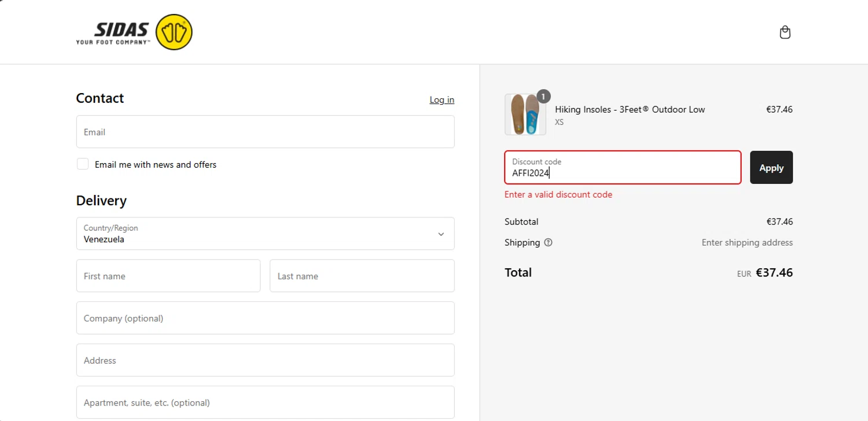
Task: Focus the Email input field
Action: click(265, 132)
